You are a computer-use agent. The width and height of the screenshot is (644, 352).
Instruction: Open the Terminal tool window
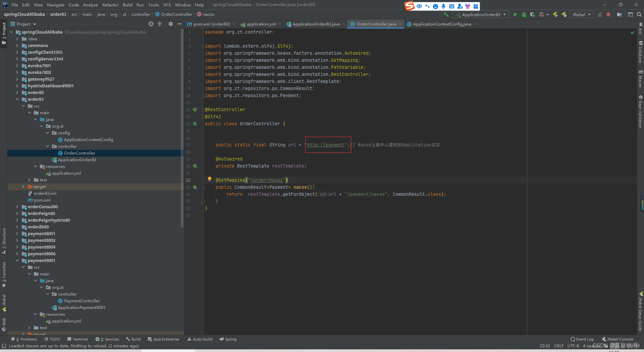click(x=77, y=339)
